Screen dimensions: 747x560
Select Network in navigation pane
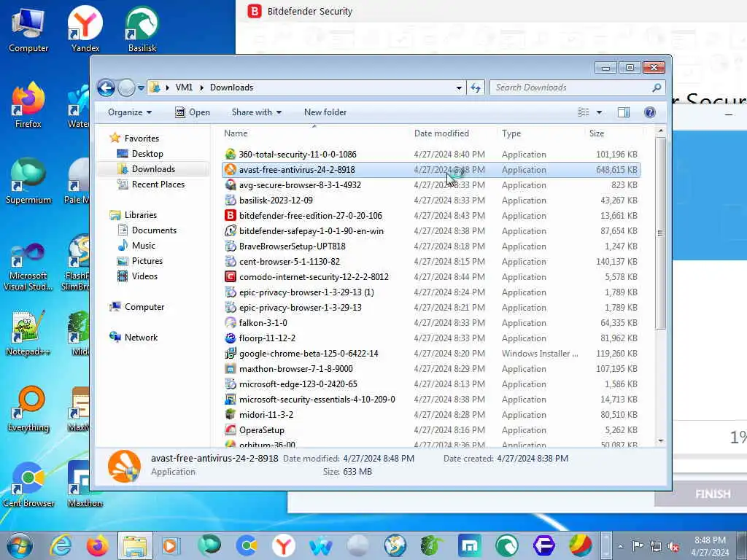pyautogui.click(x=141, y=338)
